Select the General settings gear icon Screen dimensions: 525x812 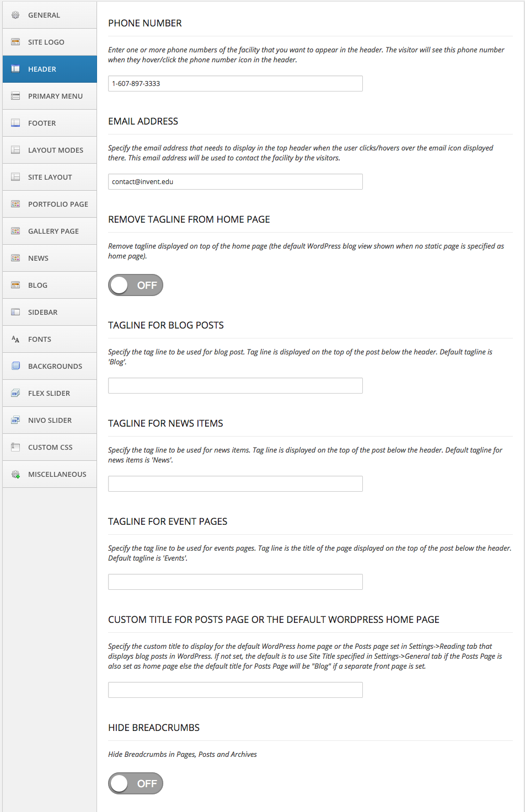(x=15, y=15)
